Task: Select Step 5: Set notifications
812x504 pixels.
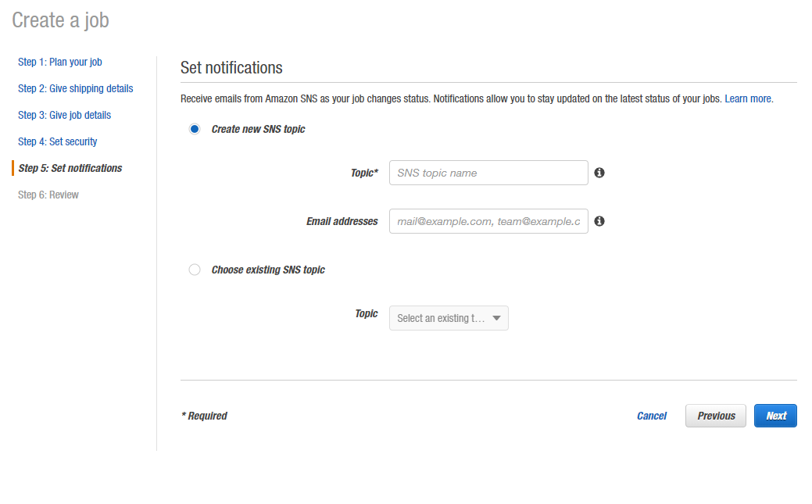Action: [70, 167]
